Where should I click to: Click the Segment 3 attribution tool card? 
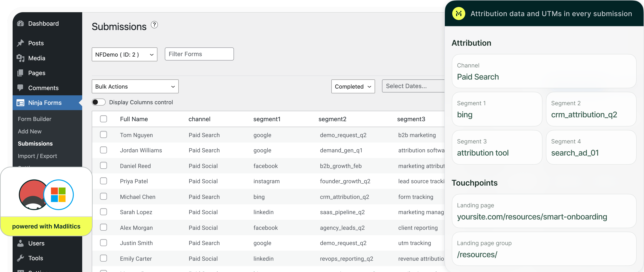pyautogui.click(x=497, y=147)
